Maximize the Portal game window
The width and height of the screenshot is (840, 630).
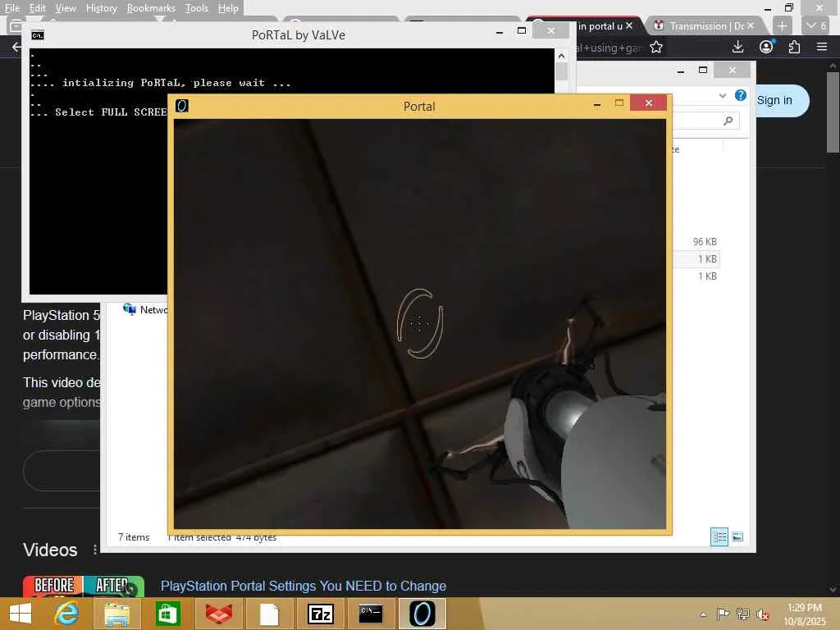coord(619,103)
